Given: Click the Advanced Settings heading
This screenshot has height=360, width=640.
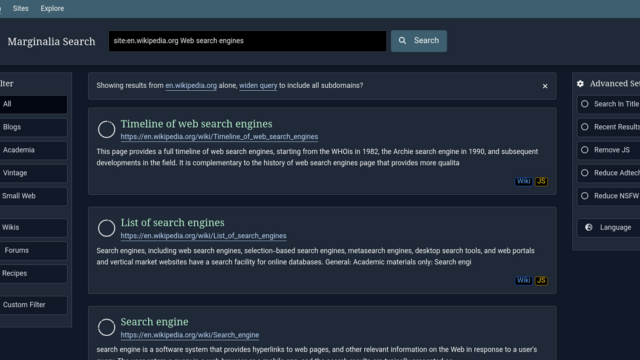Looking at the screenshot, I should pos(615,84).
